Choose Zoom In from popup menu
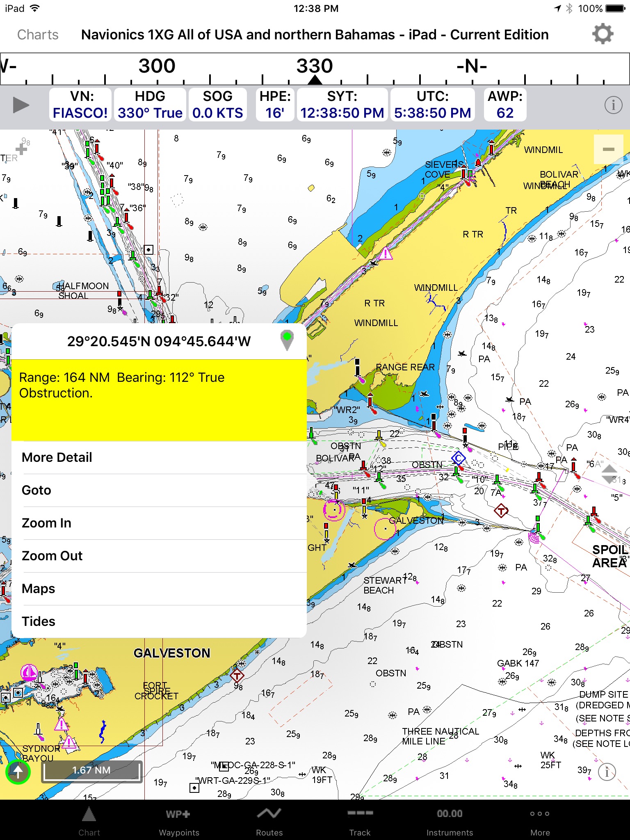 coord(159,523)
